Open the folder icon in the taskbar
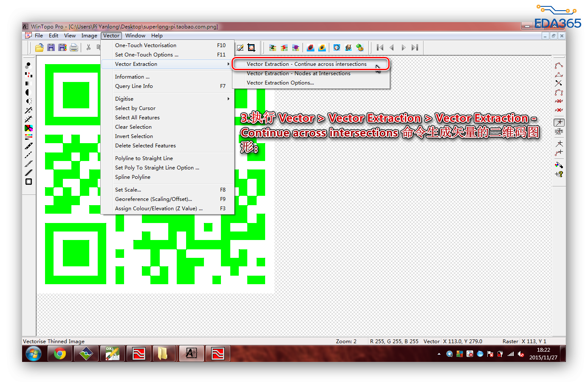The width and height of the screenshot is (588, 384). click(163, 353)
